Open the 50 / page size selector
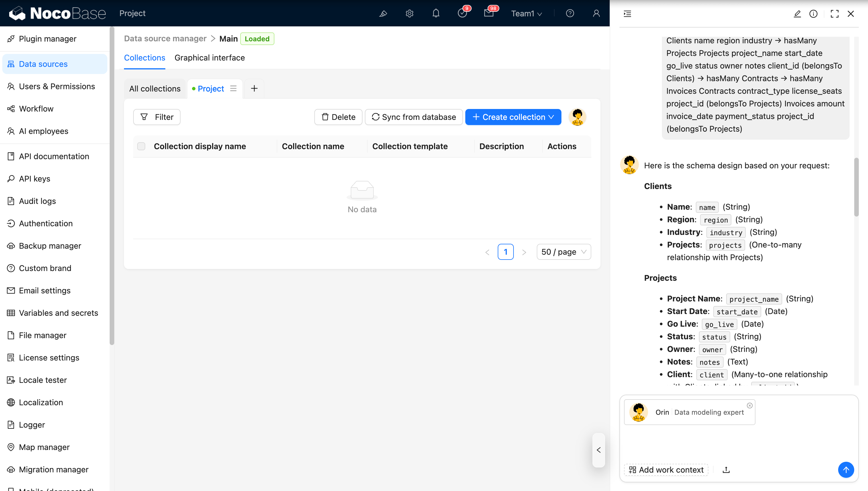The image size is (868, 491). (563, 252)
